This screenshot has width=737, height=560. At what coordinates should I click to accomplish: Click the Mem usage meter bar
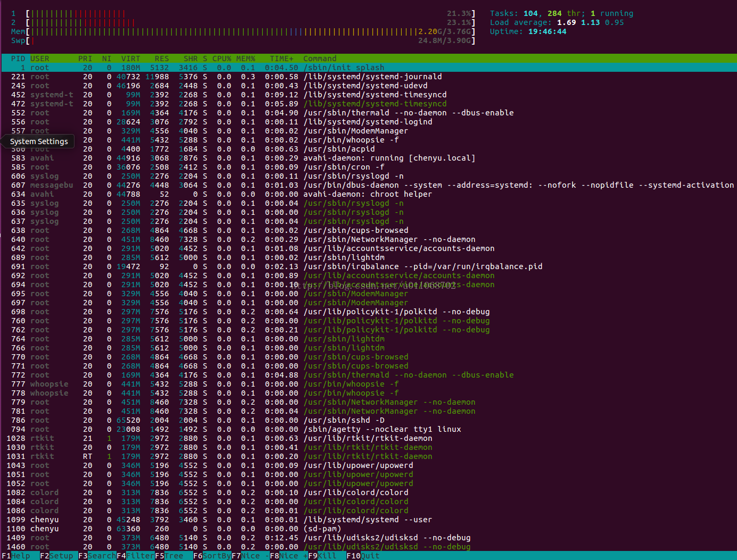point(243,31)
